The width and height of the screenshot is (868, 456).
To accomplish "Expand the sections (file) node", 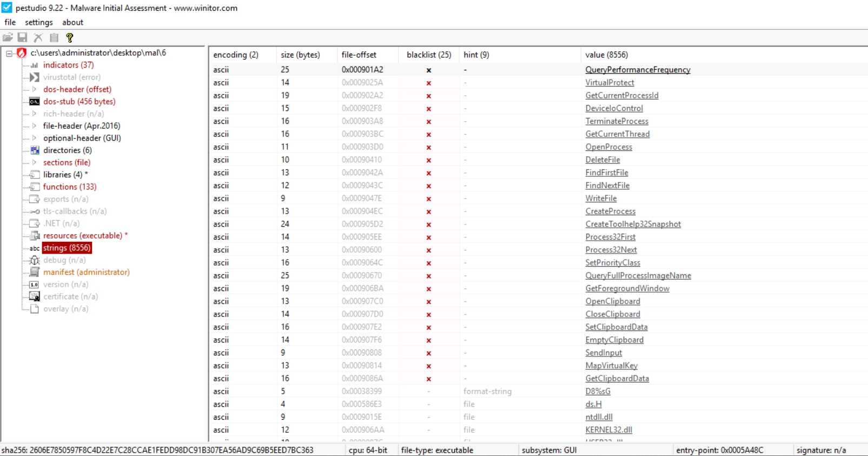I will pos(35,162).
